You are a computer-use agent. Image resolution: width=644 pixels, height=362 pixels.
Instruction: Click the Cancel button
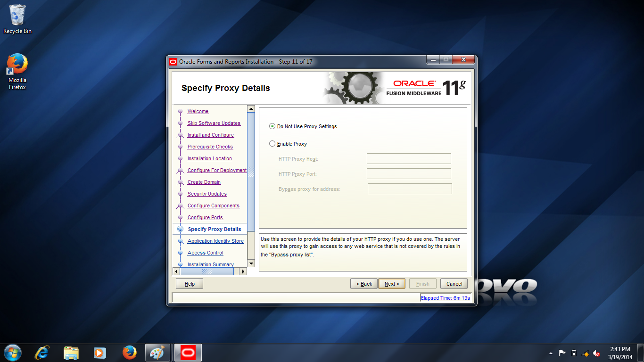coord(454,284)
